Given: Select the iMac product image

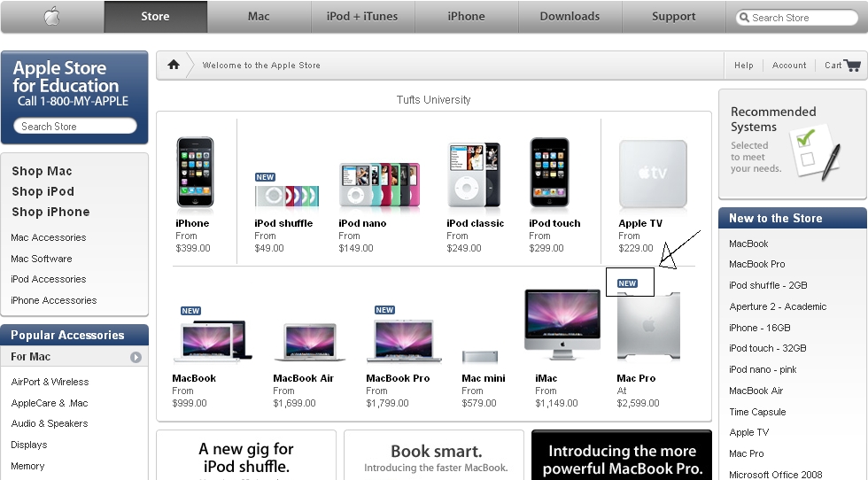Looking at the screenshot, I should point(562,326).
